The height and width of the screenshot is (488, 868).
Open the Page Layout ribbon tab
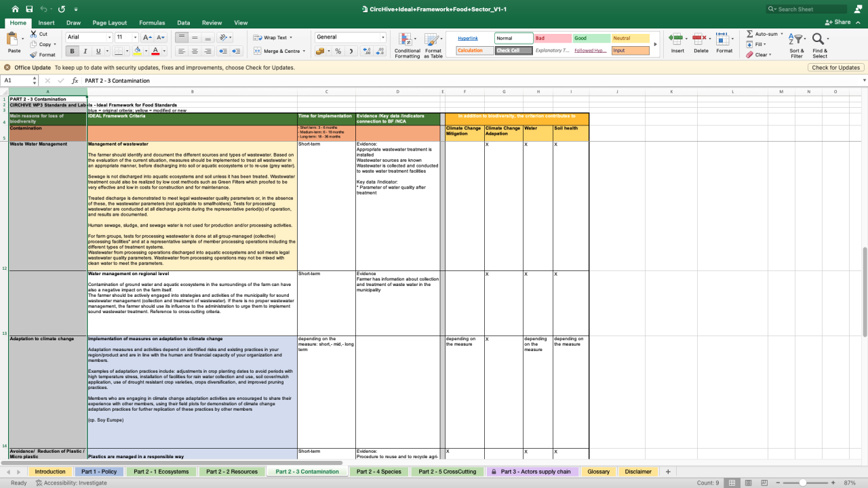click(x=110, y=22)
